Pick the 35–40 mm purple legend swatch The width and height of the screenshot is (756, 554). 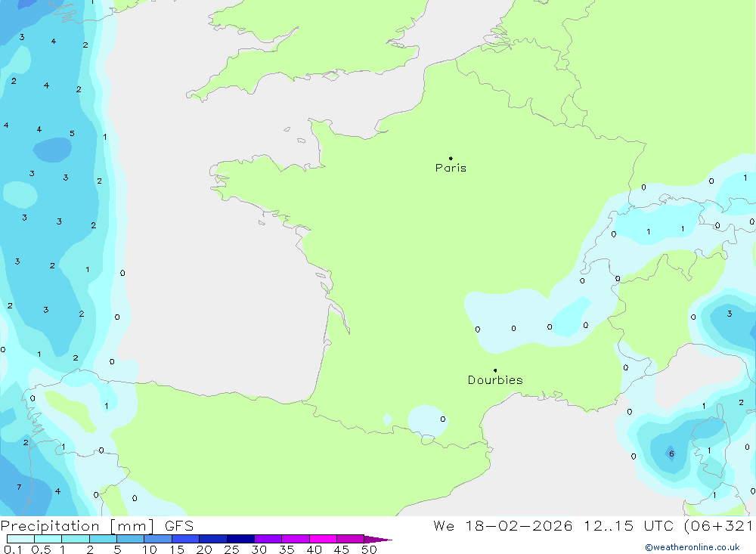[x=296, y=539]
